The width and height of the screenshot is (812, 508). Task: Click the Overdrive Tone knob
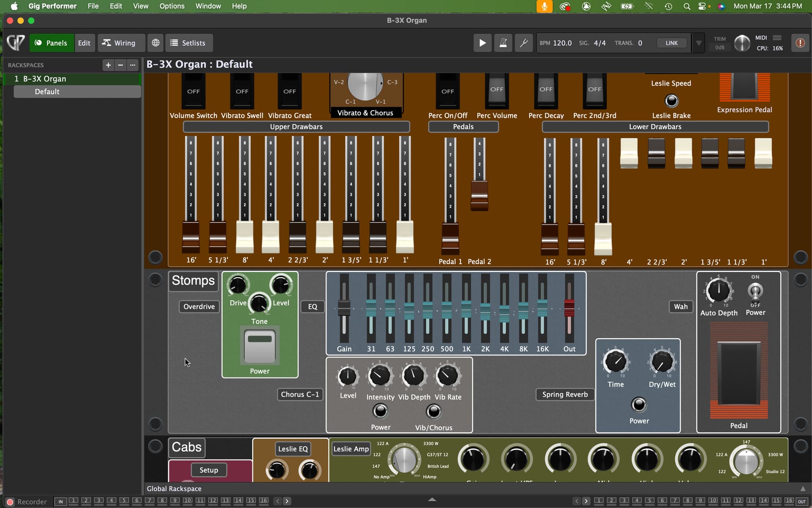click(259, 303)
